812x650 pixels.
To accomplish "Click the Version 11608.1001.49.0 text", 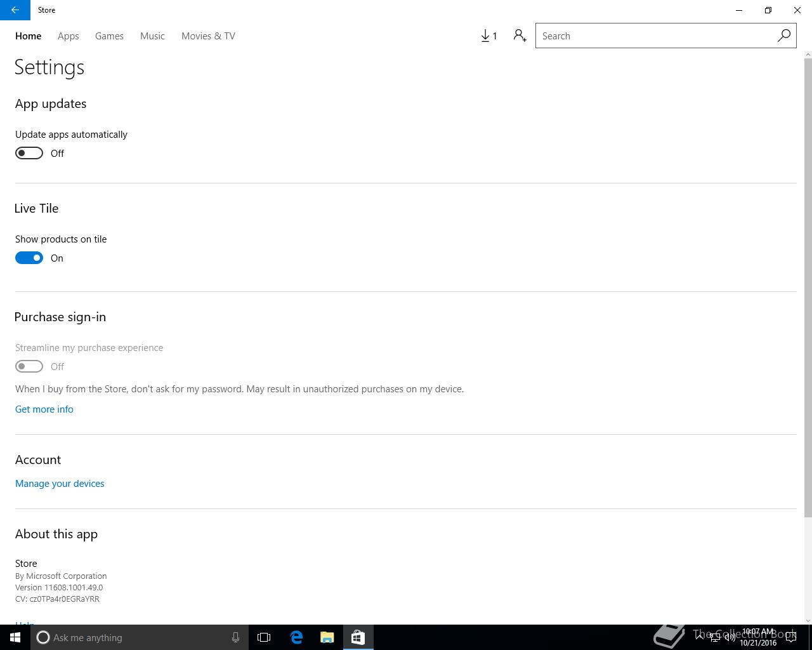I will [59, 588].
